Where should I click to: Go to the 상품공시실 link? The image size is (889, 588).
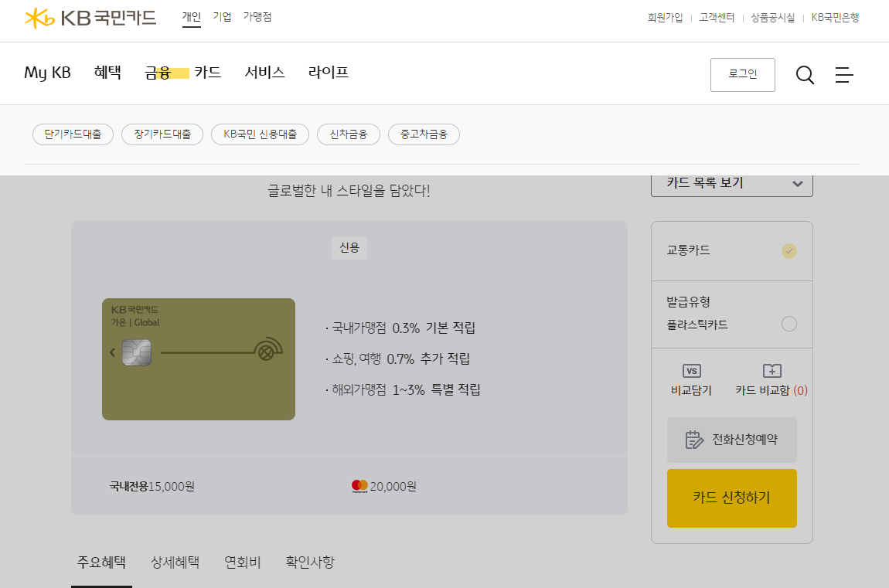[x=773, y=18]
